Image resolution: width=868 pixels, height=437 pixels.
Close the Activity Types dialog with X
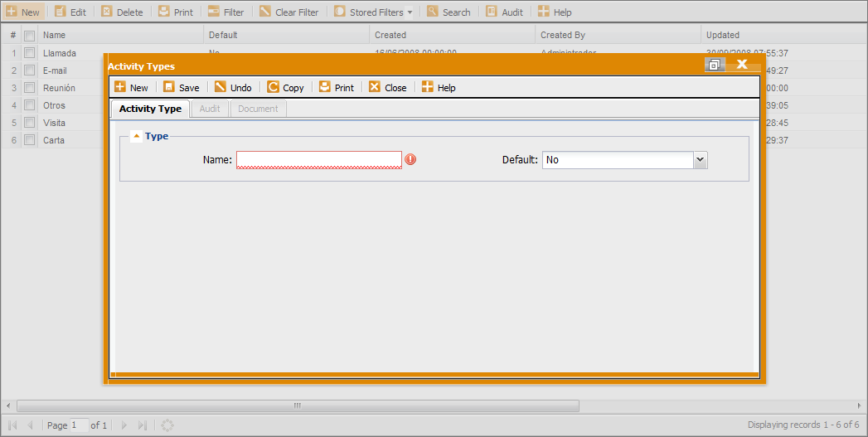(x=742, y=65)
